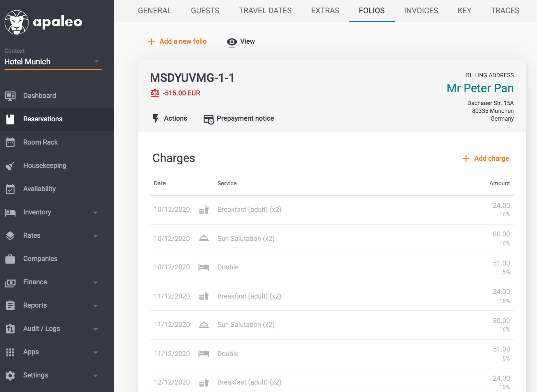Click the food icon on 10/12/2020 Breakfast row
Screen dimensions: 537x392
pyautogui.click(x=204, y=210)
